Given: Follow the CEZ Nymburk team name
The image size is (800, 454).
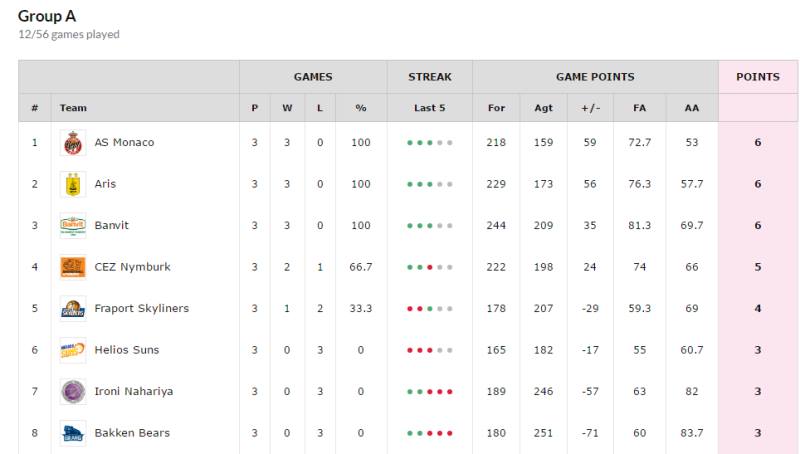Looking at the screenshot, I should point(132,267).
